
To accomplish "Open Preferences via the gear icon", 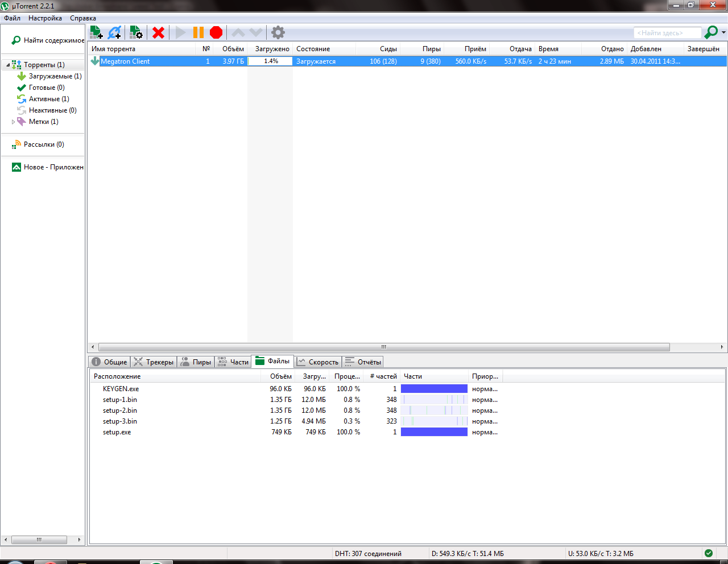I will point(278,32).
